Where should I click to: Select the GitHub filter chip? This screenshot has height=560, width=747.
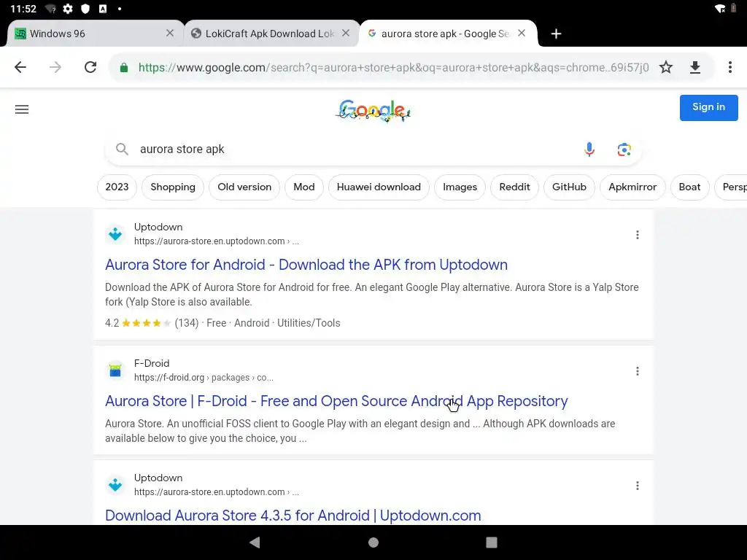[569, 187]
